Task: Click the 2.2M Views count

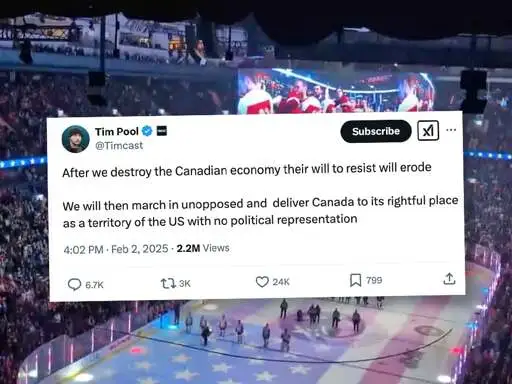Action: click(x=203, y=248)
